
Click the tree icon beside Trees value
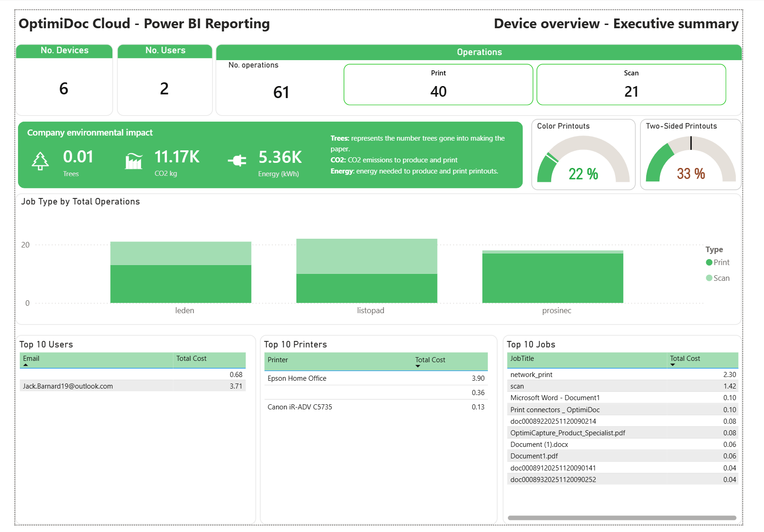coord(40,161)
